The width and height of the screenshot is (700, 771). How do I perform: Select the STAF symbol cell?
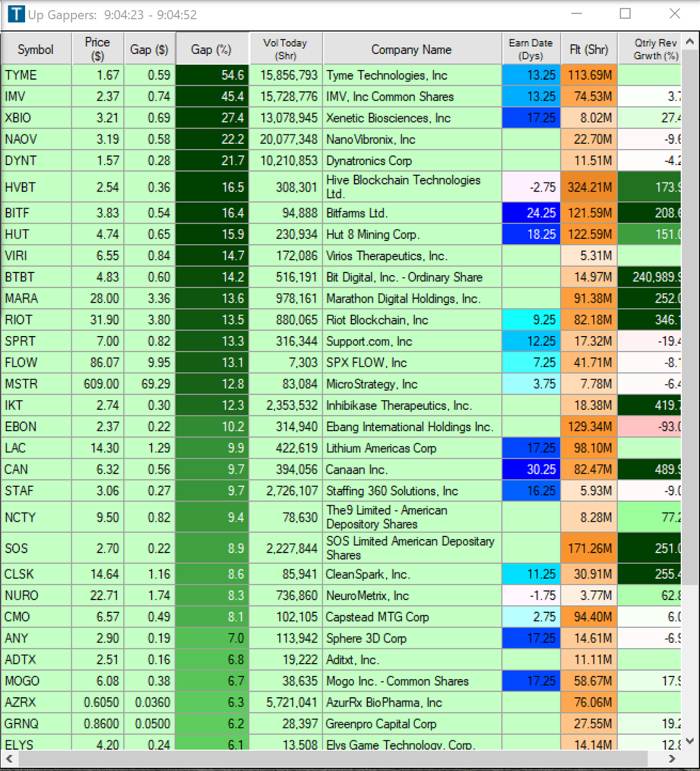pos(36,490)
